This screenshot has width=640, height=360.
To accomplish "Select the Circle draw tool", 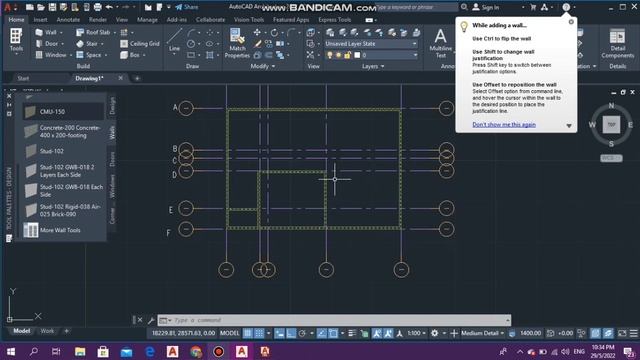I will pyautogui.click(x=191, y=44).
